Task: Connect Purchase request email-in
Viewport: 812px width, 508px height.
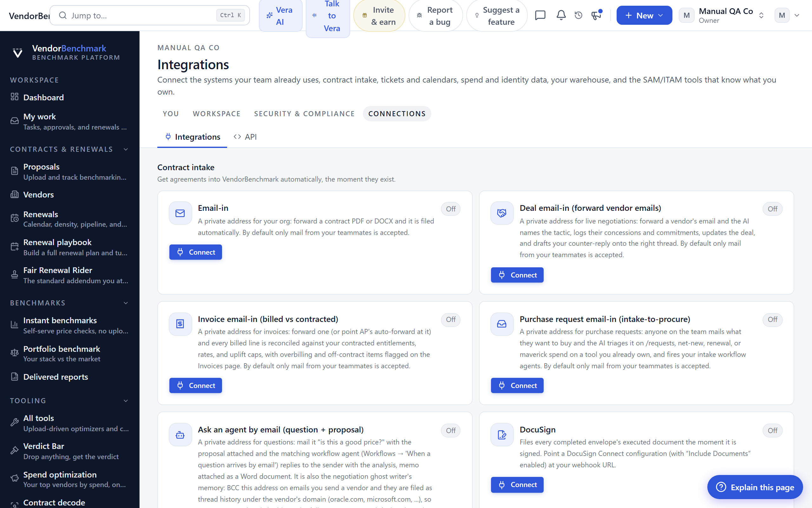Action: click(517, 385)
